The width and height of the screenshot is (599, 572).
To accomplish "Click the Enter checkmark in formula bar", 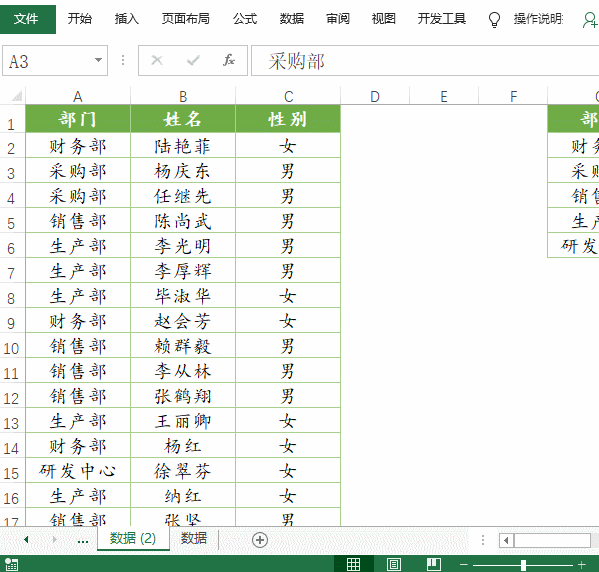I will point(193,60).
